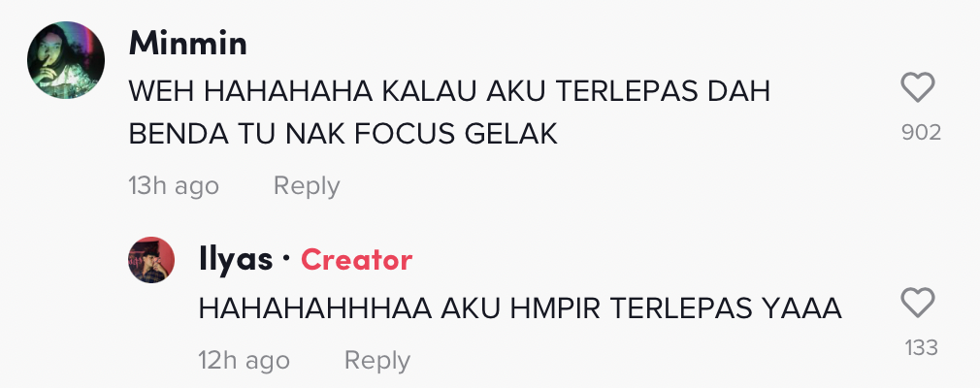
Task: Click the 12h ago timestamp
Action: click(x=244, y=361)
